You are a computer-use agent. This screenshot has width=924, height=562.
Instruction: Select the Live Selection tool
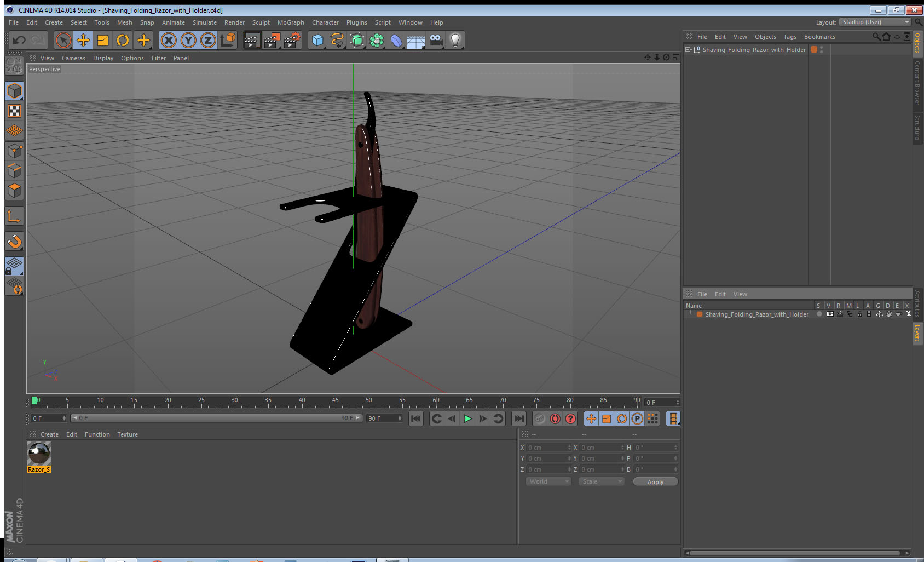63,40
